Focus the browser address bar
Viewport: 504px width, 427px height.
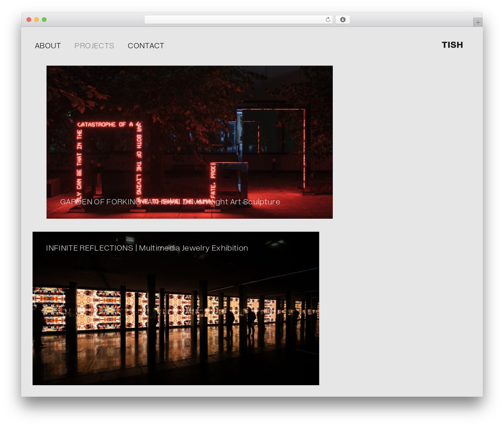239,20
